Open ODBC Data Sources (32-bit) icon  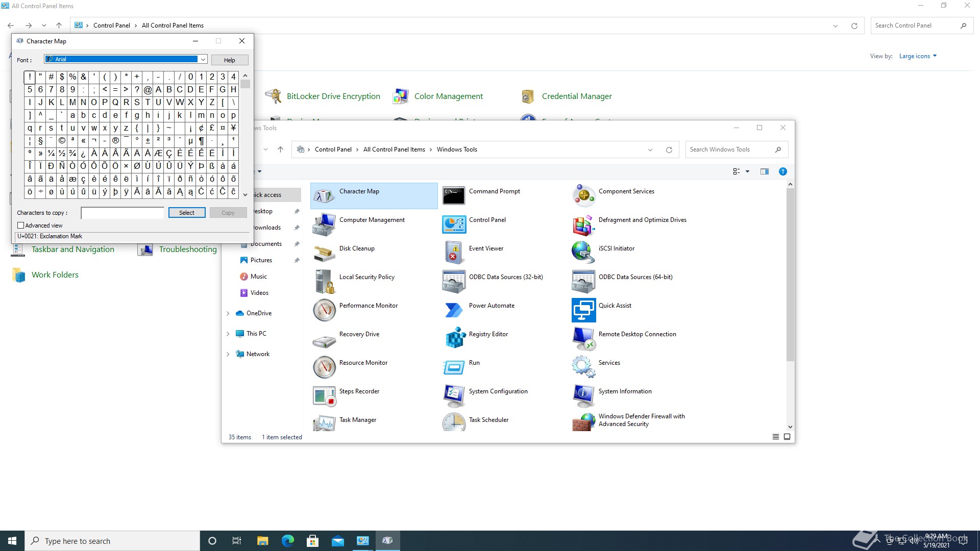coord(454,282)
